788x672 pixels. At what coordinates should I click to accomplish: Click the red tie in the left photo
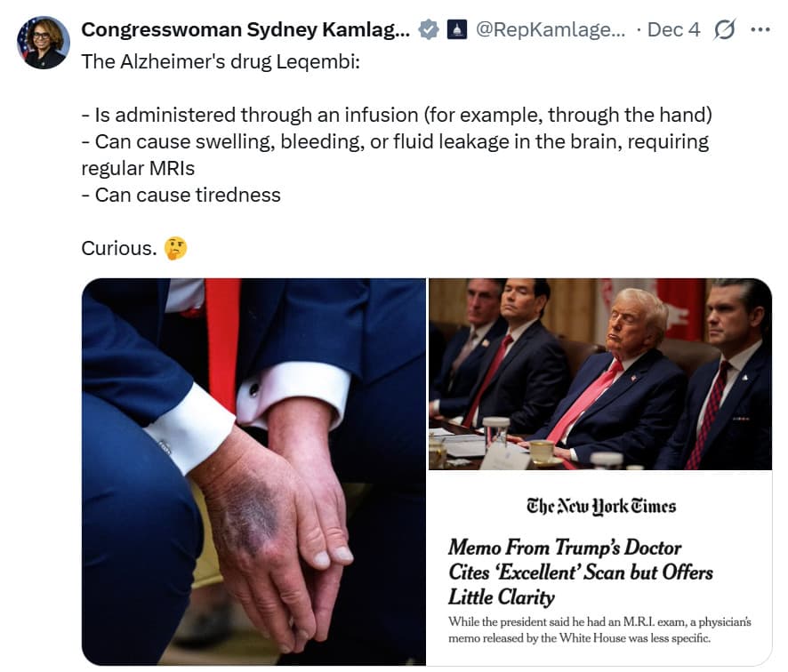222,341
